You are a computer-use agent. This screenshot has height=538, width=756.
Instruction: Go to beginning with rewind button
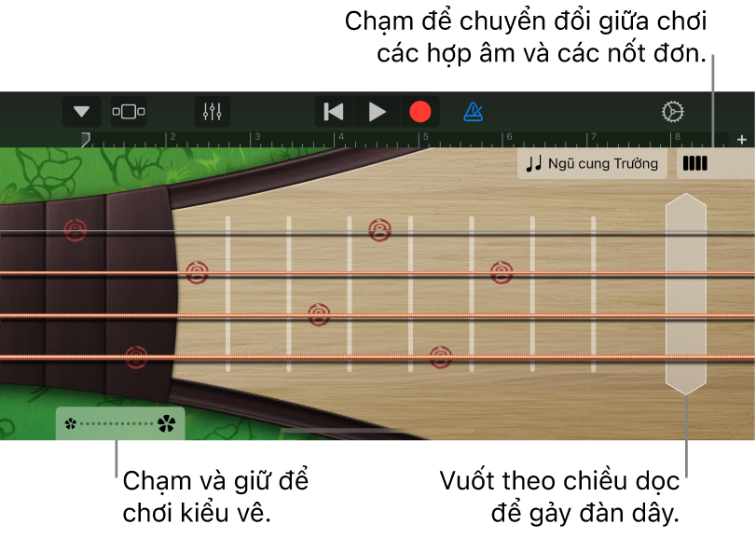[x=334, y=112]
